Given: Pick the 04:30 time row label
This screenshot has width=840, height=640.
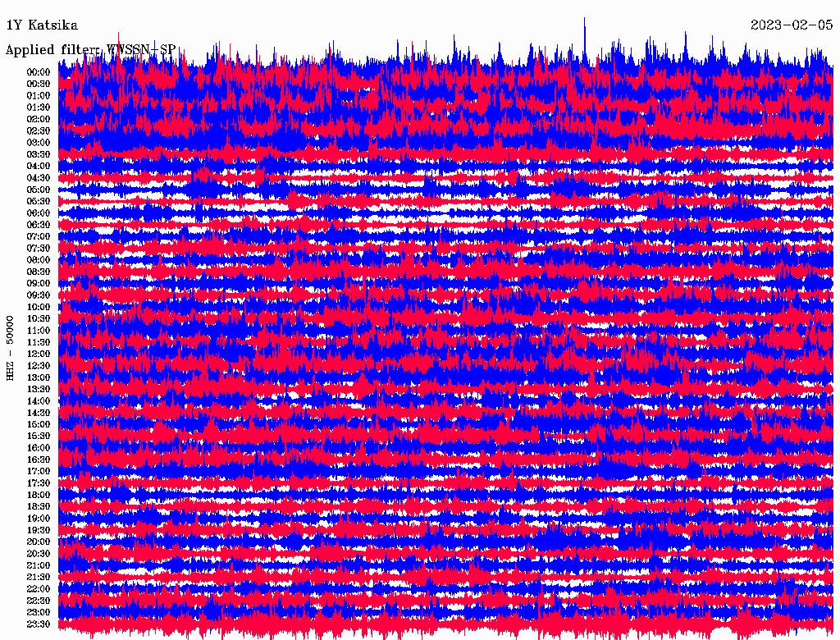Looking at the screenshot, I should [x=39, y=178].
